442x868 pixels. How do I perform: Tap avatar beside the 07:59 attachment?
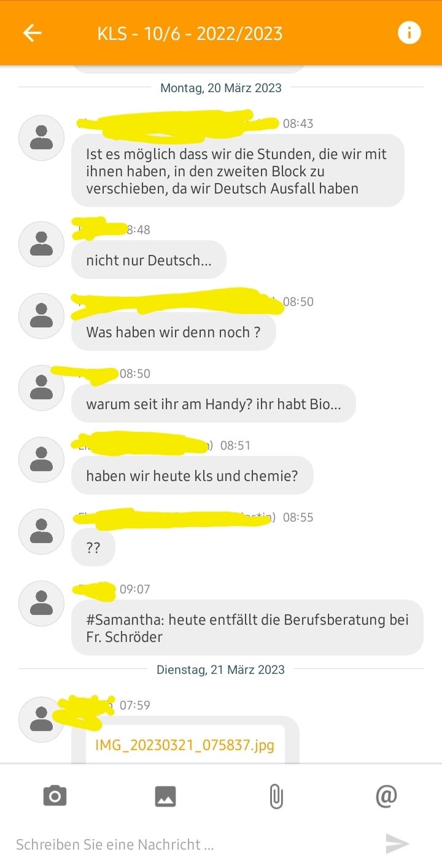41,719
